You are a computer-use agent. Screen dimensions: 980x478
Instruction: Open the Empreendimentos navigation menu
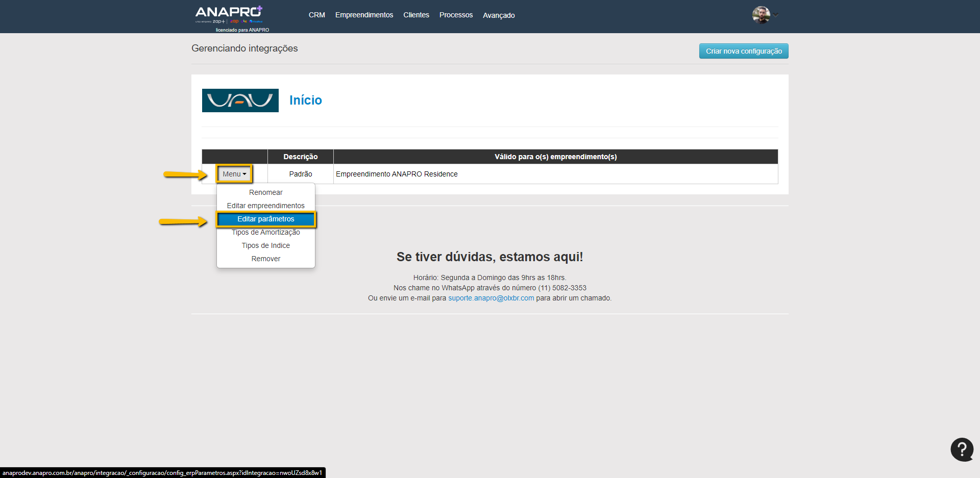pos(364,15)
